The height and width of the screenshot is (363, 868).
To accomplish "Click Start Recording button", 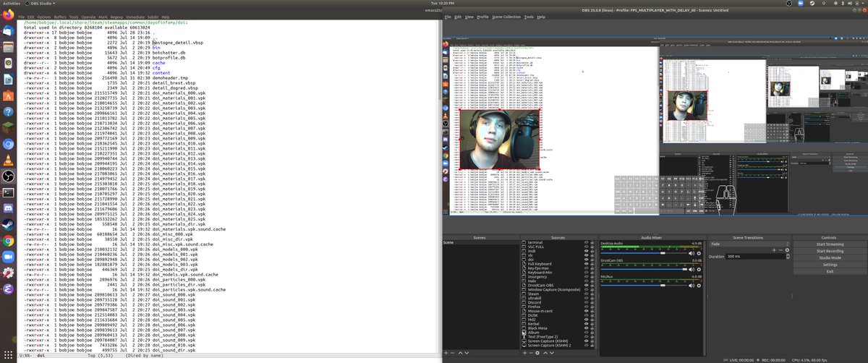I will (830, 251).
